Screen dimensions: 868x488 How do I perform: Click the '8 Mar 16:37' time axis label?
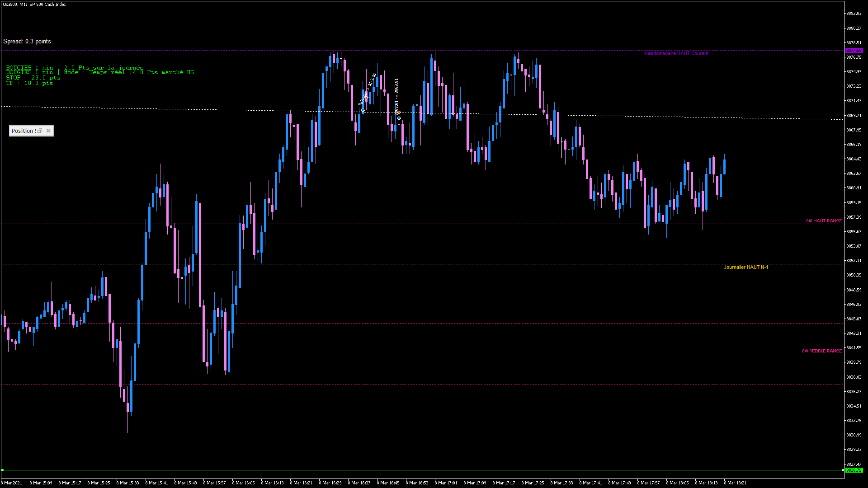coord(359,483)
